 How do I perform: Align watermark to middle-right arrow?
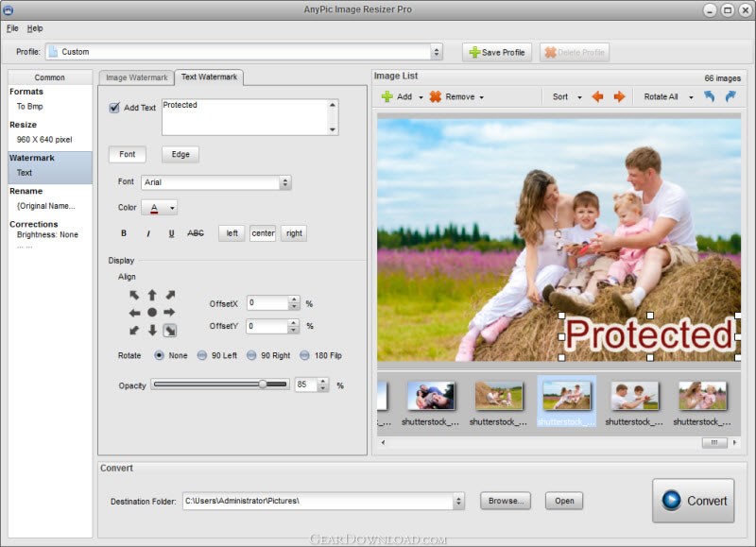click(x=169, y=313)
